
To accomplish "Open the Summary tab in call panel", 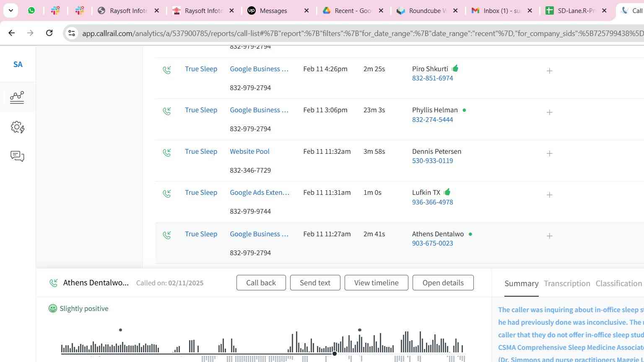I will coord(521,284).
